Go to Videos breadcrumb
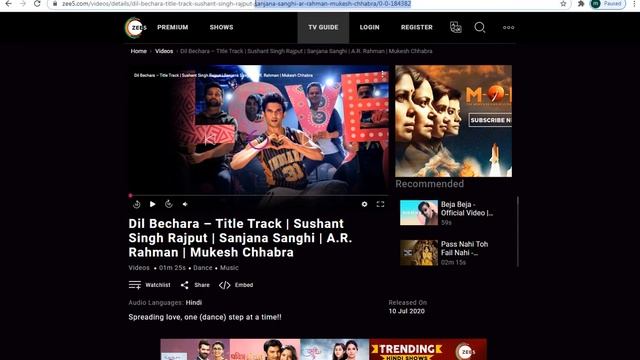Screen dimensions: 640x360 pyautogui.click(x=164, y=51)
